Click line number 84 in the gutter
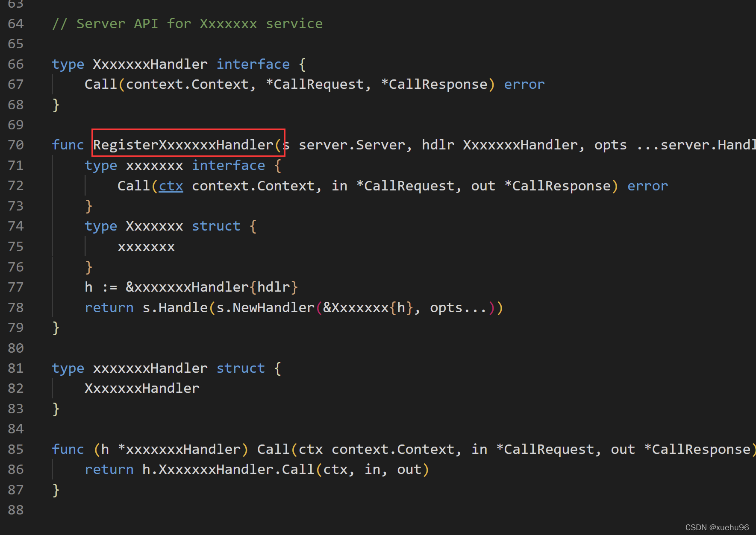 tap(16, 429)
